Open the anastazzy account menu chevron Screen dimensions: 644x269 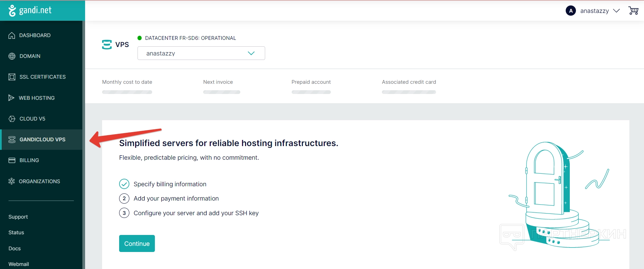click(x=616, y=11)
